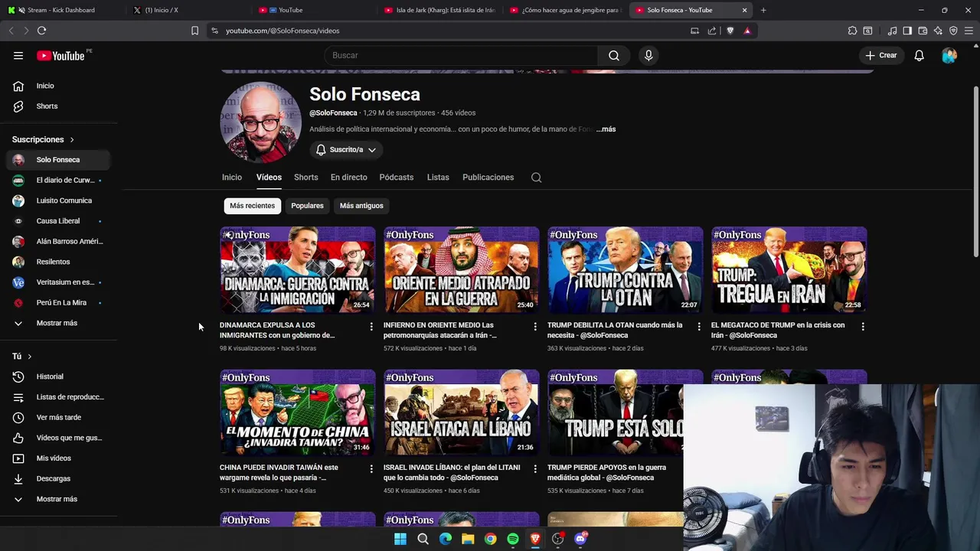This screenshot has height=551, width=980.
Task: Open the Windows Start menu
Action: pos(400,539)
